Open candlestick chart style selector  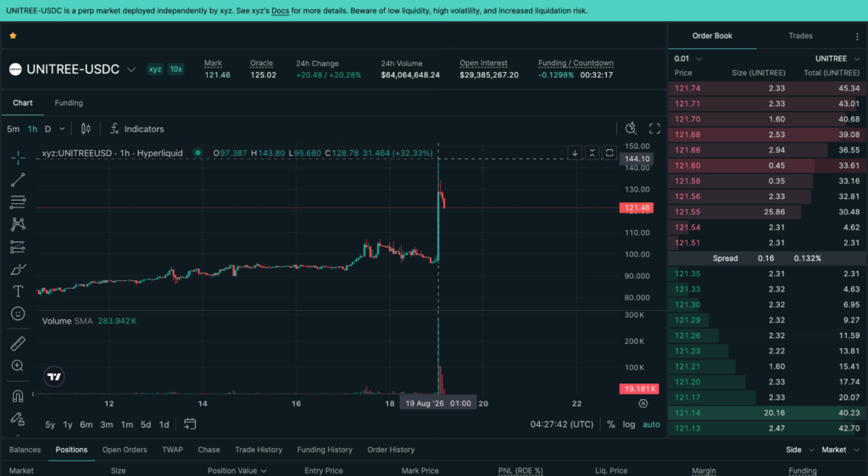[x=86, y=129]
